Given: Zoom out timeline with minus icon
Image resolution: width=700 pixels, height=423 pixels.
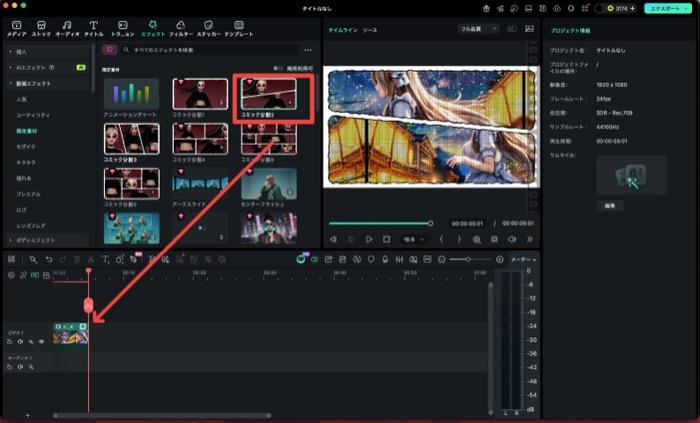Looking at the screenshot, I should coord(442,259).
